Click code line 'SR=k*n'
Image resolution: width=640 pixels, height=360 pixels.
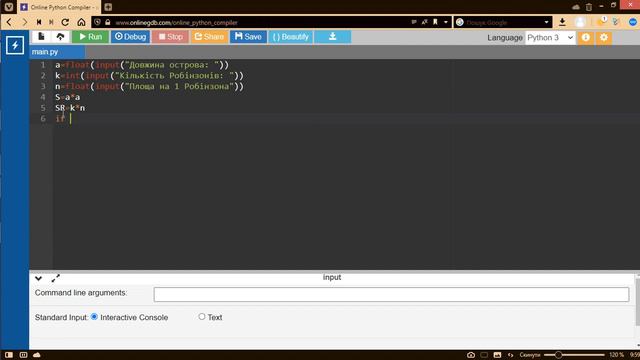pos(70,108)
